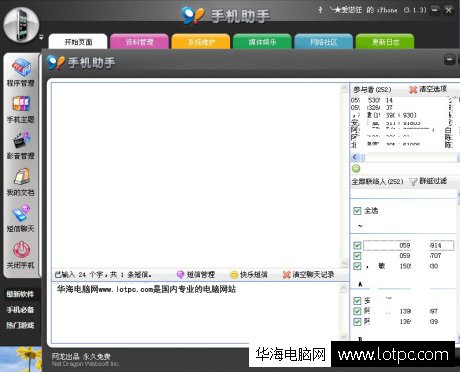Viewport: 460px width, 372px height.
Task: Click the connection icon beside iPhone name
Action: point(320,10)
